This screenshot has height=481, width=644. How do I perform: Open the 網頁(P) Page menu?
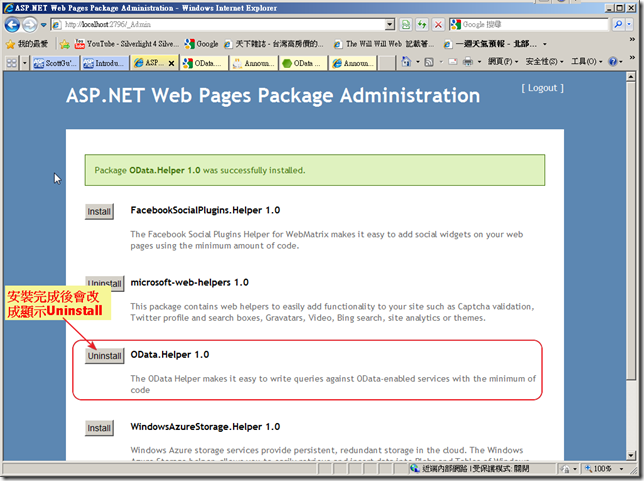(503, 62)
